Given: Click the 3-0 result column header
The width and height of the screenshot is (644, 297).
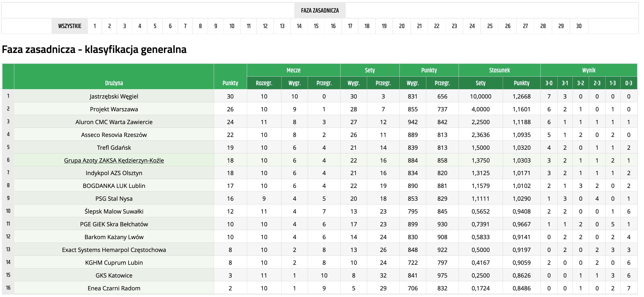Looking at the screenshot, I should tap(549, 83).
